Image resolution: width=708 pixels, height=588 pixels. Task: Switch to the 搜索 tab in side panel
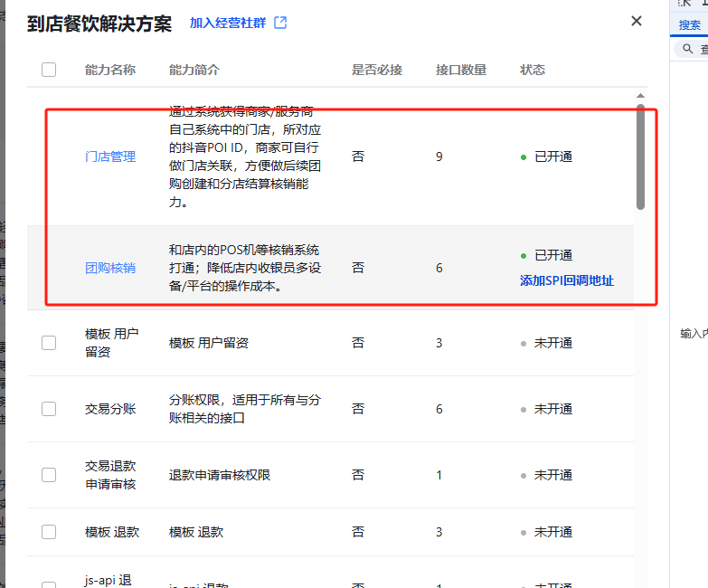click(689, 25)
